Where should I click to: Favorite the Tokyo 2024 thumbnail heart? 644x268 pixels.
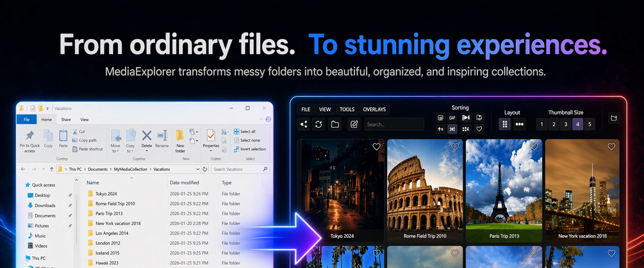[376, 146]
